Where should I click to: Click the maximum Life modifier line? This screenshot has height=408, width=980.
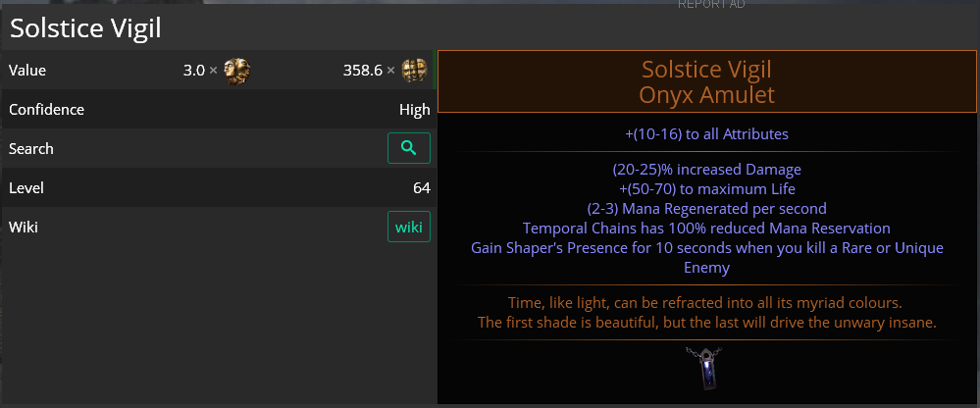coord(706,189)
